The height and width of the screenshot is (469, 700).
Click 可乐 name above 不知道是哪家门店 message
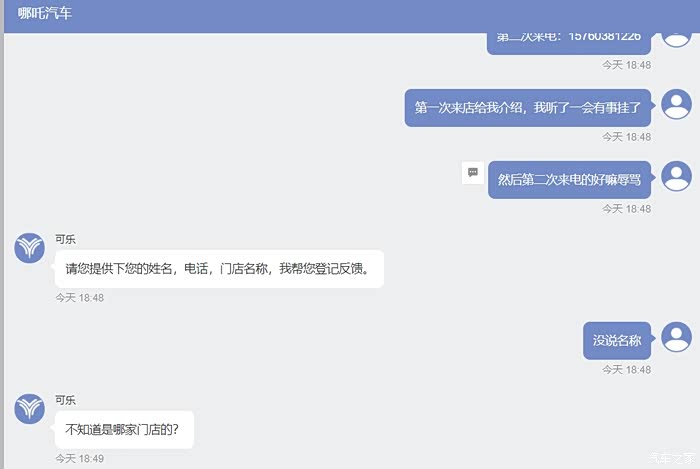(65, 400)
